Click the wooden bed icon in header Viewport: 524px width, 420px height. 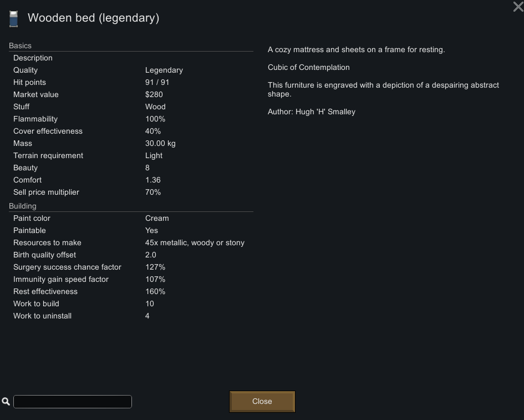pyautogui.click(x=14, y=19)
